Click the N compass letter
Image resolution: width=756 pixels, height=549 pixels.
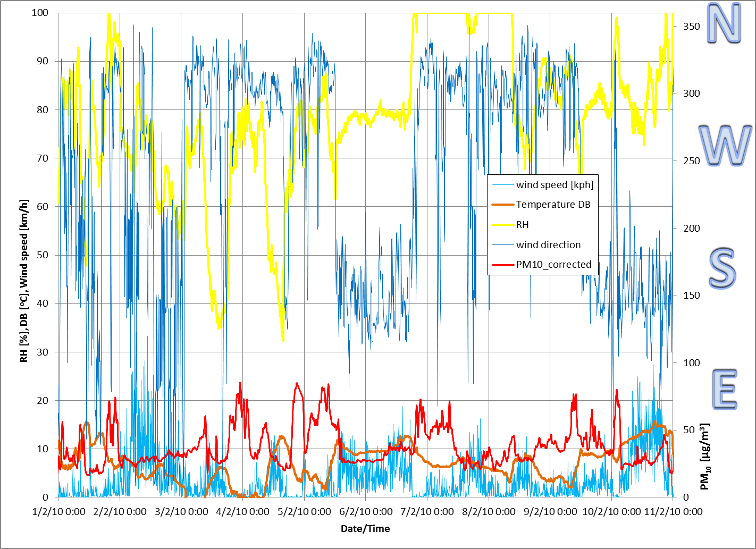[724, 24]
